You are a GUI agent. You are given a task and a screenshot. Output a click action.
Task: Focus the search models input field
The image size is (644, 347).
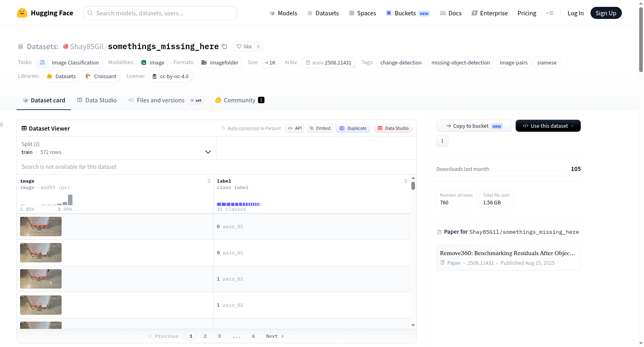(x=160, y=13)
